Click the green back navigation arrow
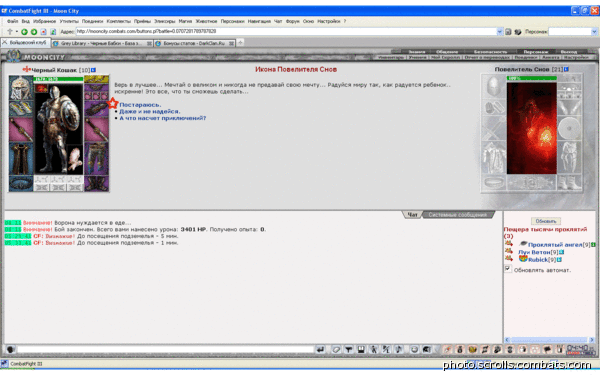 point(24,32)
